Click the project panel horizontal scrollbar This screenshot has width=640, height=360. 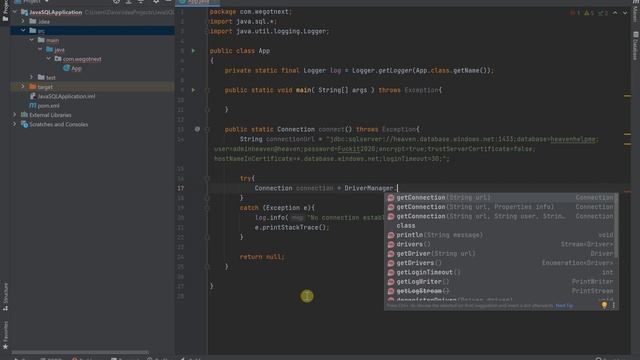point(80,352)
